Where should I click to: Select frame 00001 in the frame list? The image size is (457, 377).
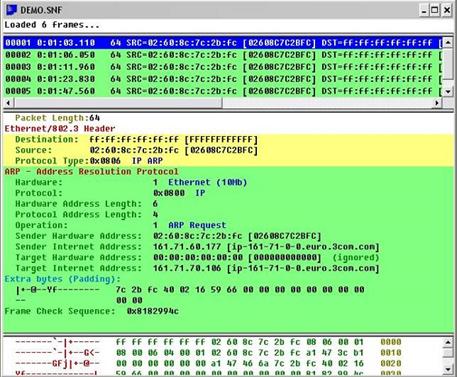(223, 43)
